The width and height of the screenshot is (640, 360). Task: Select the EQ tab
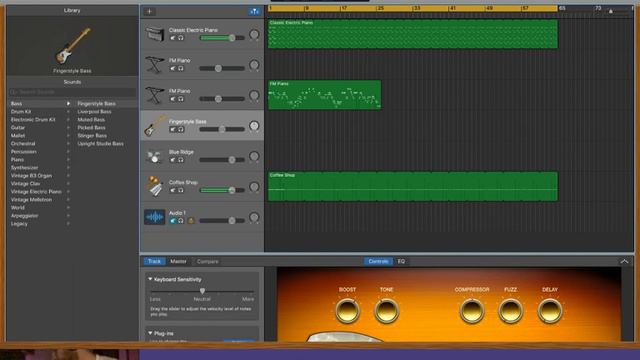coord(401,261)
